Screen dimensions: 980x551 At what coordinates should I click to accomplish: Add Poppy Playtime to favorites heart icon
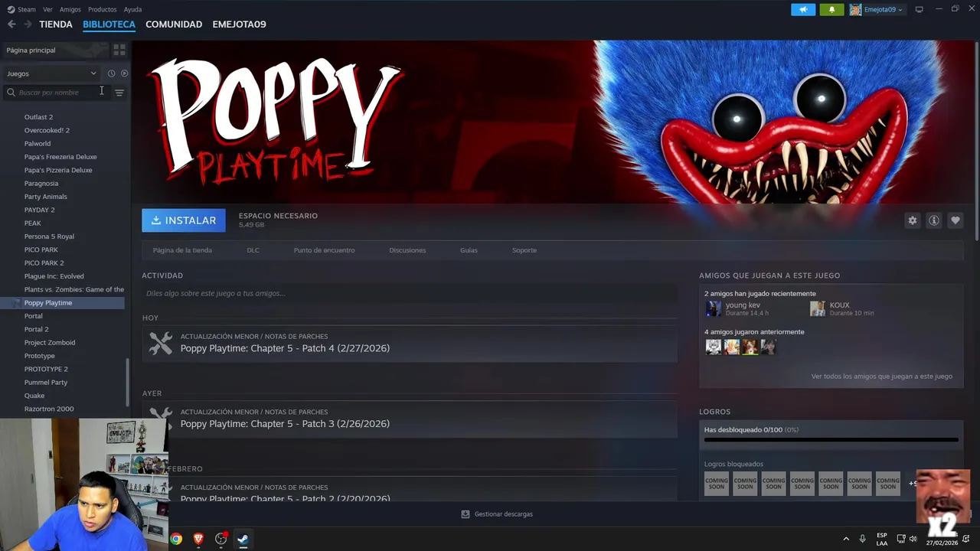click(x=955, y=220)
